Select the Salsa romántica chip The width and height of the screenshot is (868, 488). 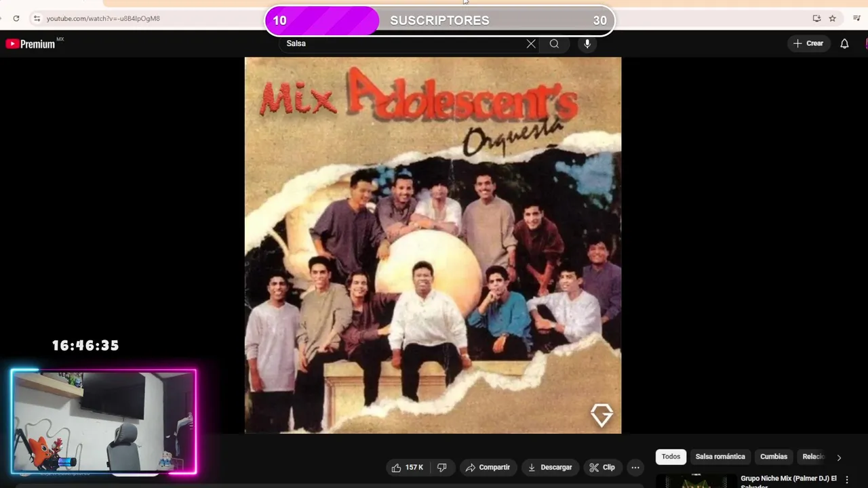click(x=720, y=457)
